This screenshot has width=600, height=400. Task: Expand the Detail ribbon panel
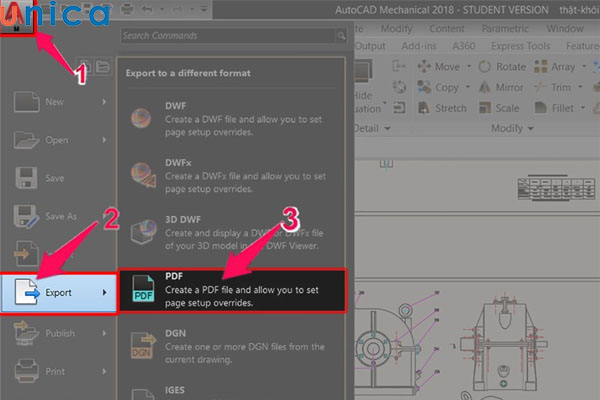click(372, 128)
